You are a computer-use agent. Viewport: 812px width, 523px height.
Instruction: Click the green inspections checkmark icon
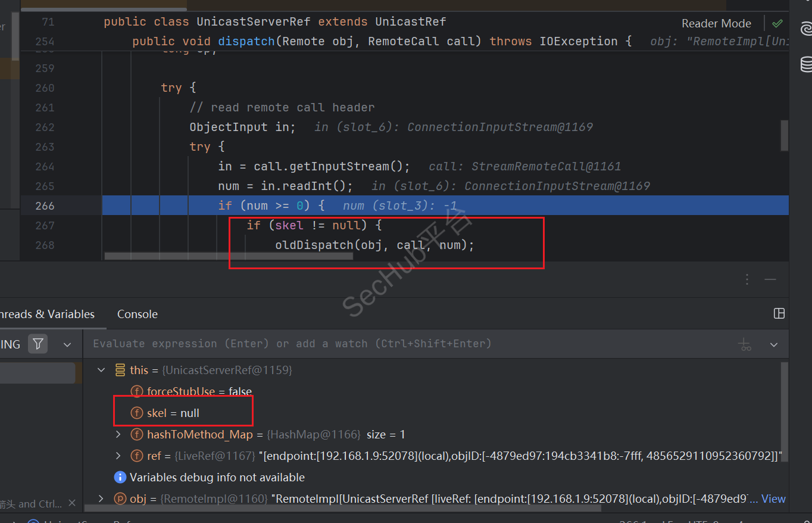coord(777,24)
